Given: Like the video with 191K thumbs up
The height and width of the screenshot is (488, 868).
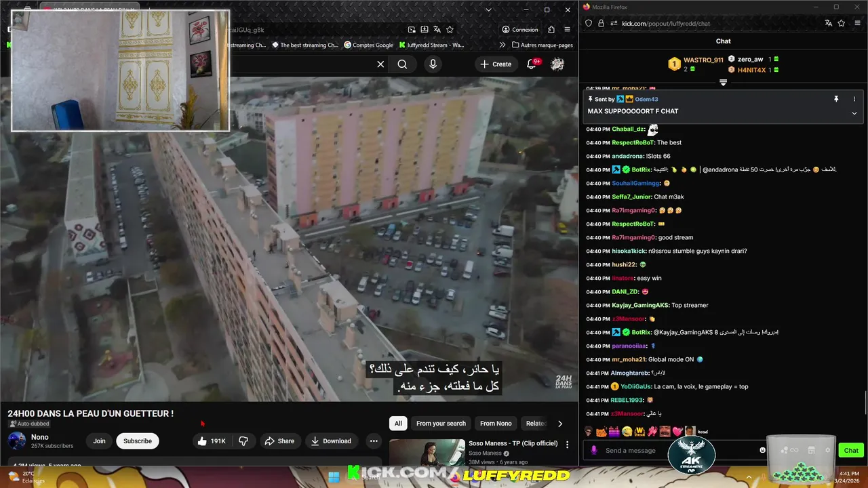Looking at the screenshot, I should coord(212,441).
